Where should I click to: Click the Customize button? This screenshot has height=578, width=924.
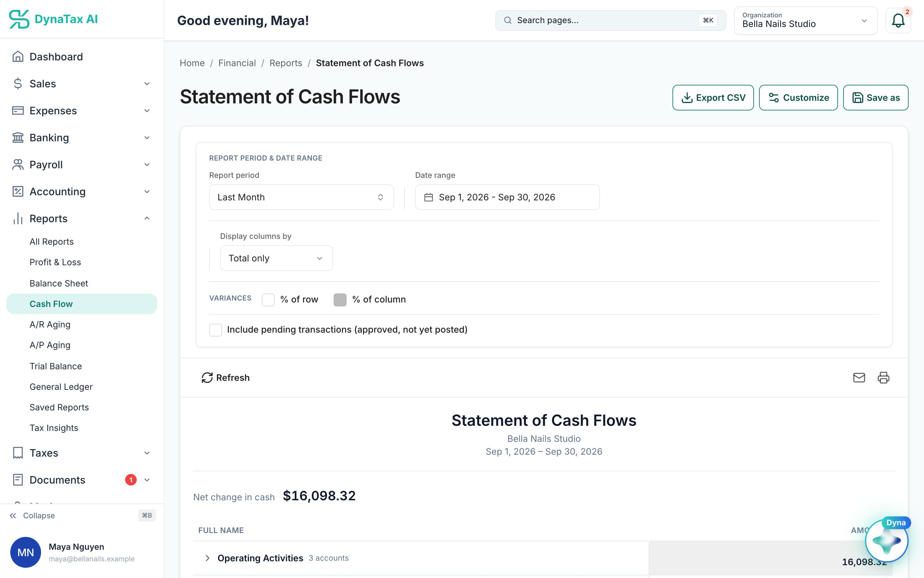[x=798, y=98]
